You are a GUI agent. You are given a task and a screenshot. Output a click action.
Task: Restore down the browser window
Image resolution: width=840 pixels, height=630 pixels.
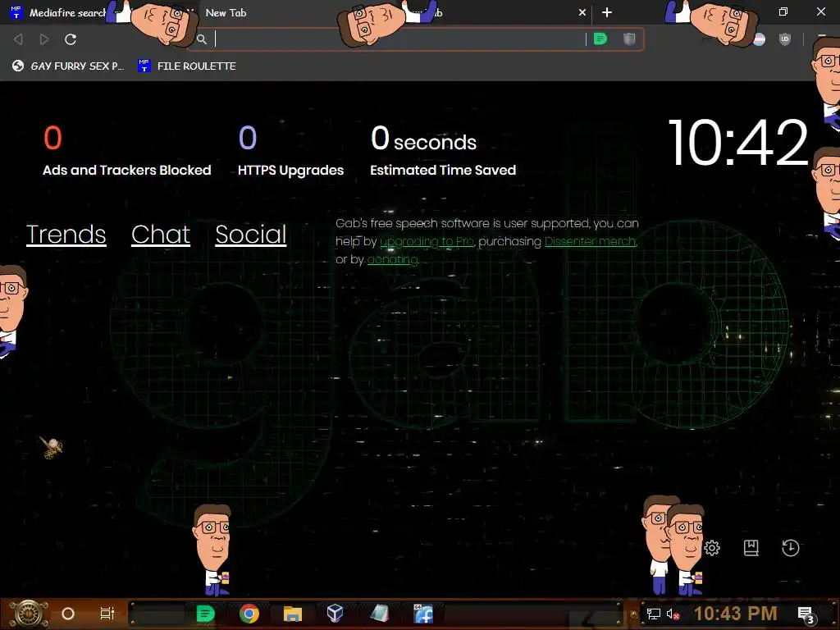pyautogui.click(x=783, y=11)
